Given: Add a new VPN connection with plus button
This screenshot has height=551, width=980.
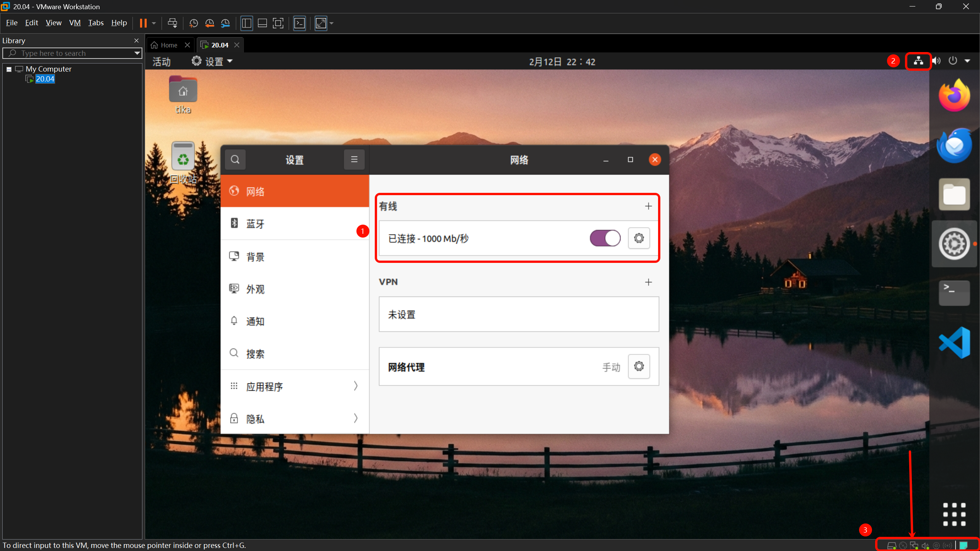Looking at the screenshot, I should [x=648, y=282].
